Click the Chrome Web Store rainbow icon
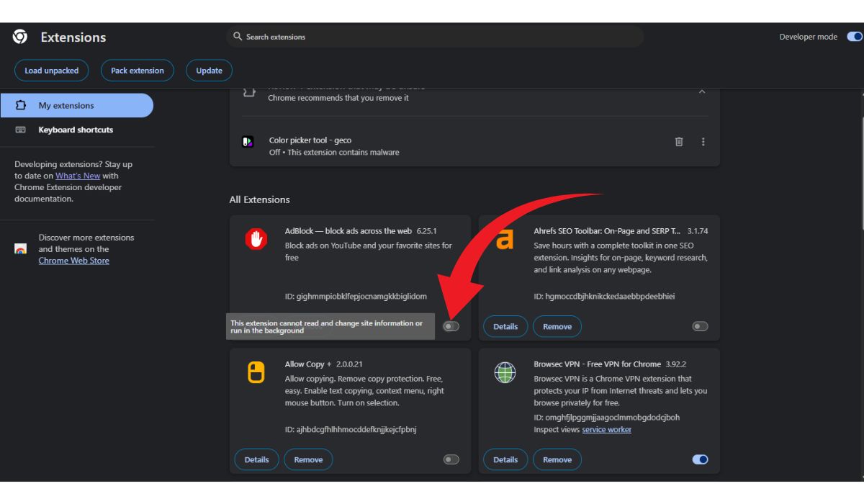The width and height of the screenshot is (864, 504). (x=21, y=249)
